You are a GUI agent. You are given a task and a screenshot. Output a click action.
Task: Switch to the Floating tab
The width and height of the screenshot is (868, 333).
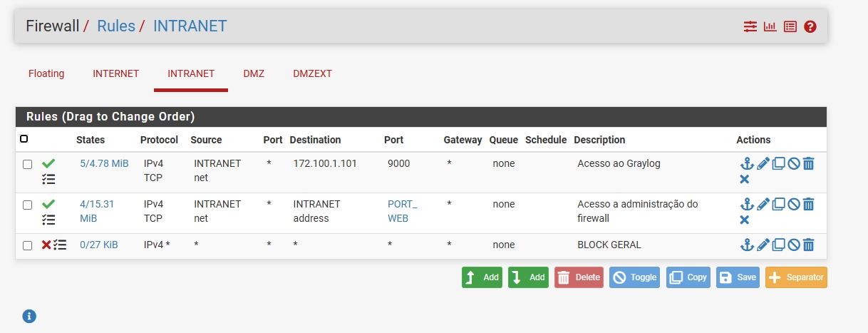(46, 73)
